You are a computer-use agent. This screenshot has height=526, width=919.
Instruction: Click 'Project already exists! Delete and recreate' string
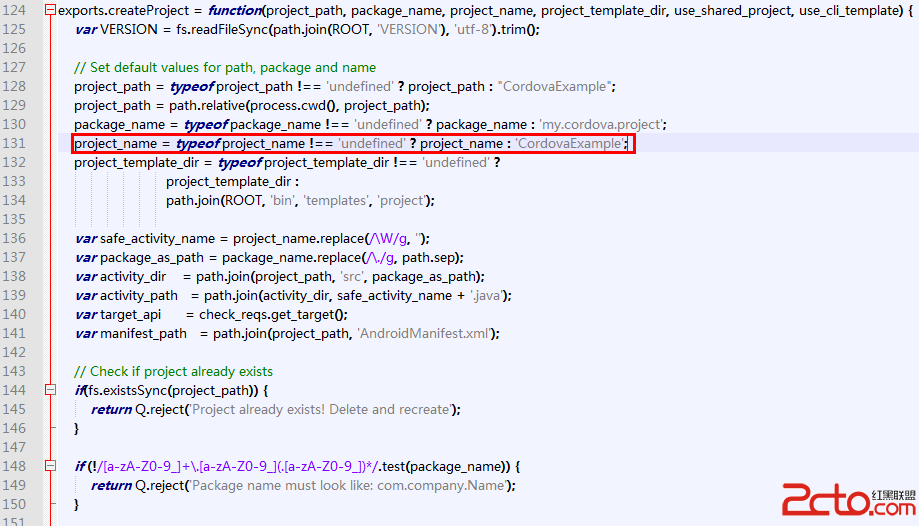[x=321, y=409]
